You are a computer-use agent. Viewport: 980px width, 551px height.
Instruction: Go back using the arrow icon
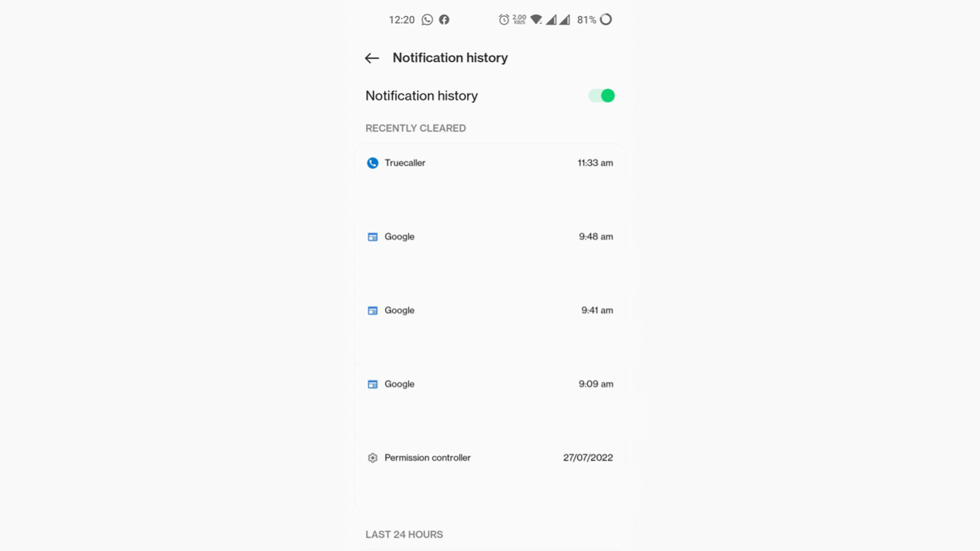click(x=372, y=58)
